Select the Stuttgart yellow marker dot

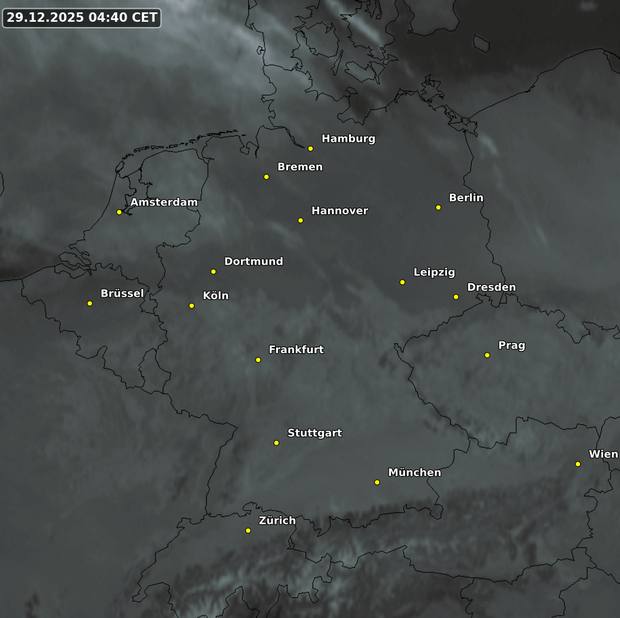(x=277, y=442)
